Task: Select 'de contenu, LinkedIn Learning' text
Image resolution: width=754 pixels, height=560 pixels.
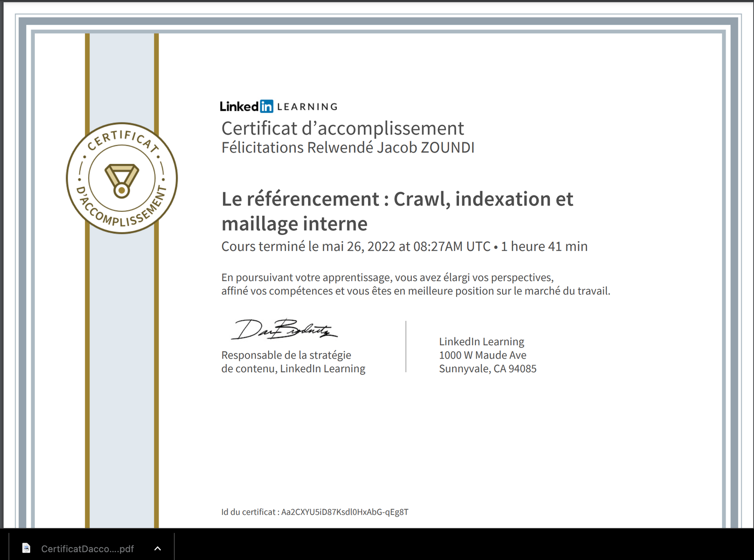Action: point(293,368)
